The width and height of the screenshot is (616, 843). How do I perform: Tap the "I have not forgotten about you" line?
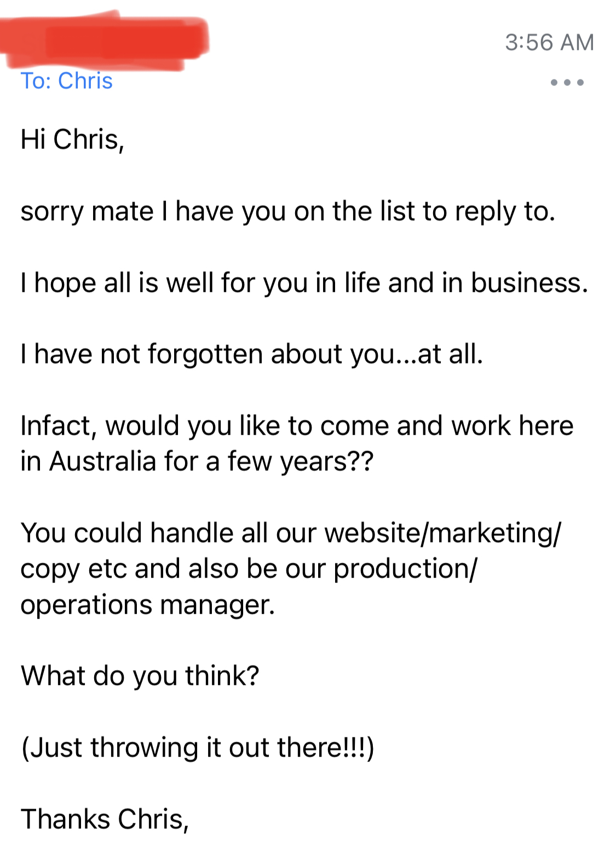point(252,354)
